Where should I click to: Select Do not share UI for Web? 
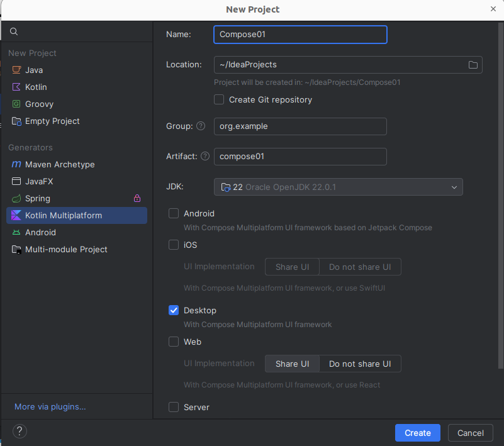pyautogui.click(x=360, y=364)
